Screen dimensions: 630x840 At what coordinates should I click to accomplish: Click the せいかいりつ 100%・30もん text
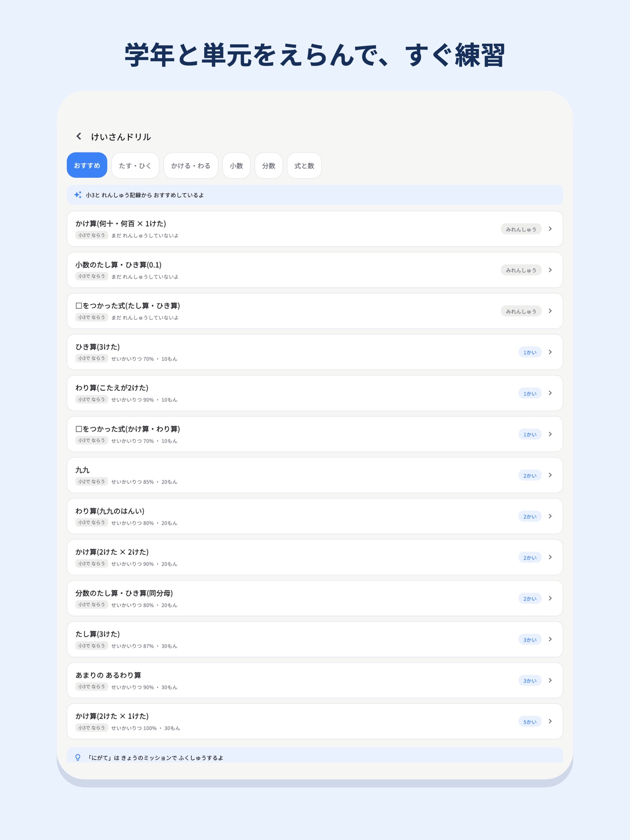[x=146, y=728]
